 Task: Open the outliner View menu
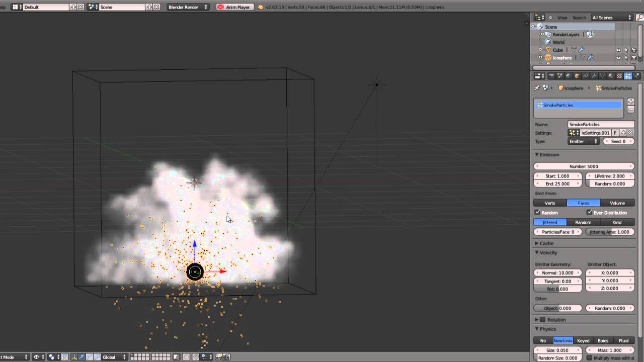[562, 18]
